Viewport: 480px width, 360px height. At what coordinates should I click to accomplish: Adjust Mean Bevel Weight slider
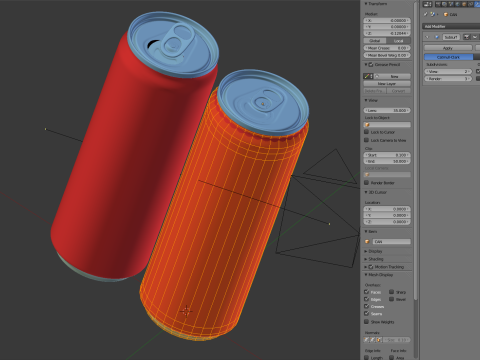click(x=387, y=55)
